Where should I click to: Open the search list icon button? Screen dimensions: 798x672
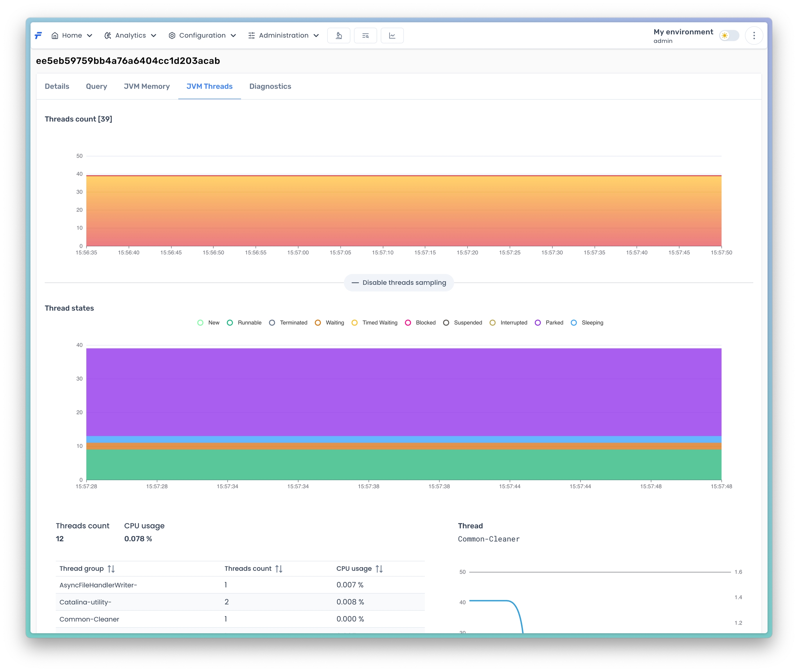[x=365, y=35]
